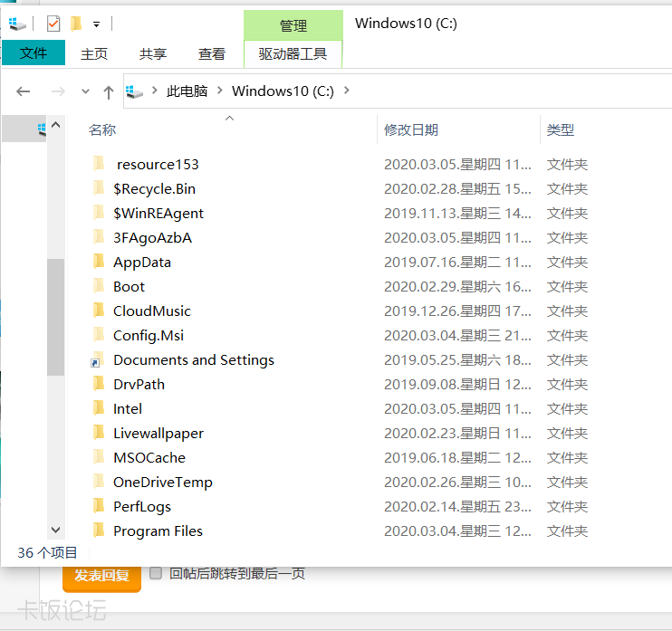
Task: Open the 驱动器工具 ribbon tab
Action: pyautogui.click(x=293, y=53)
